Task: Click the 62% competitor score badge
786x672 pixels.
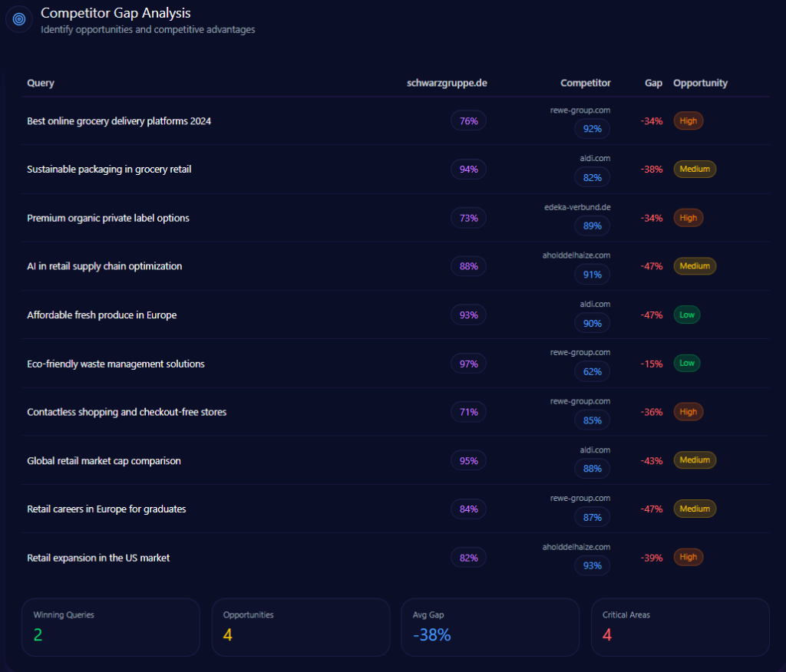Action: coord(592,372)
